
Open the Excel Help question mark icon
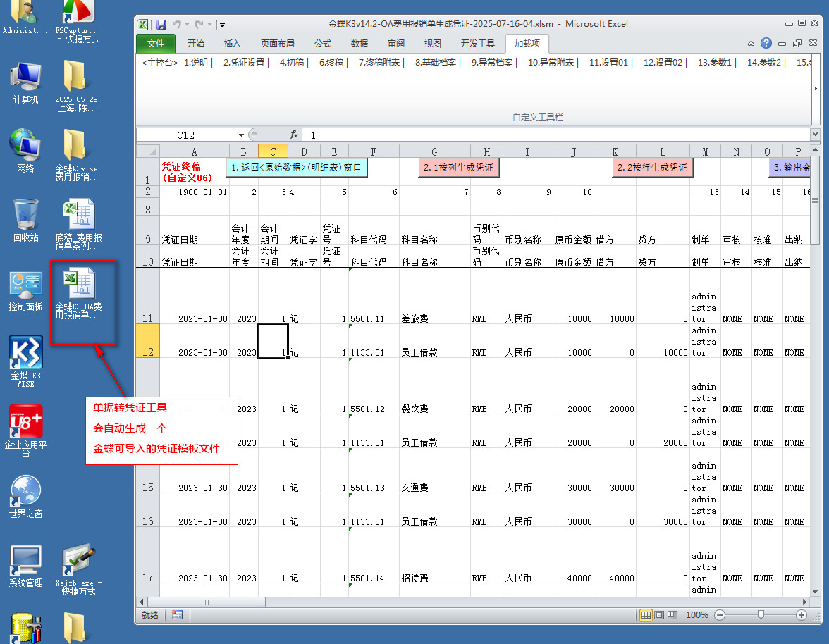tap(766, 43)
